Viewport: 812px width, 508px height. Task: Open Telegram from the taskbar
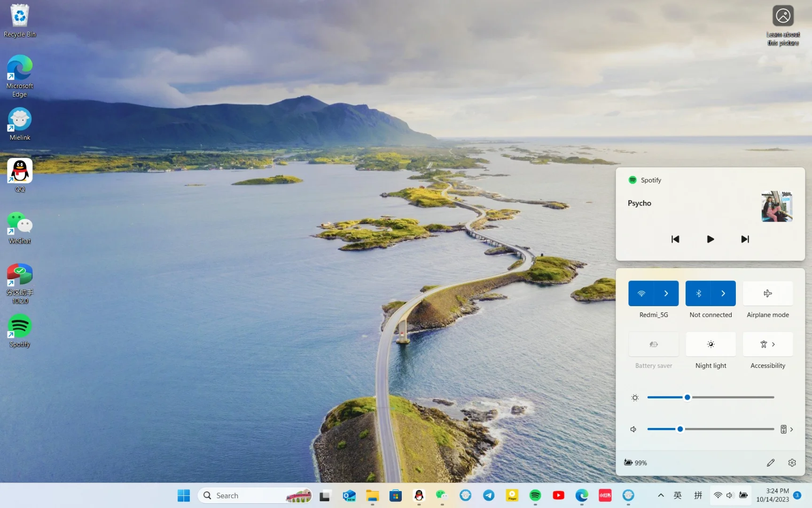[x=489, y=495]
